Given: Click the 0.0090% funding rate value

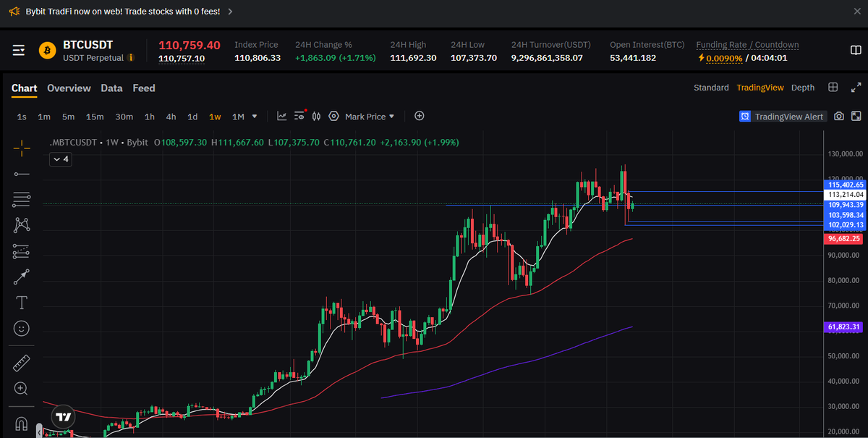Looking at the screenshot, I should pyautogui.click(x=723, y=58).
